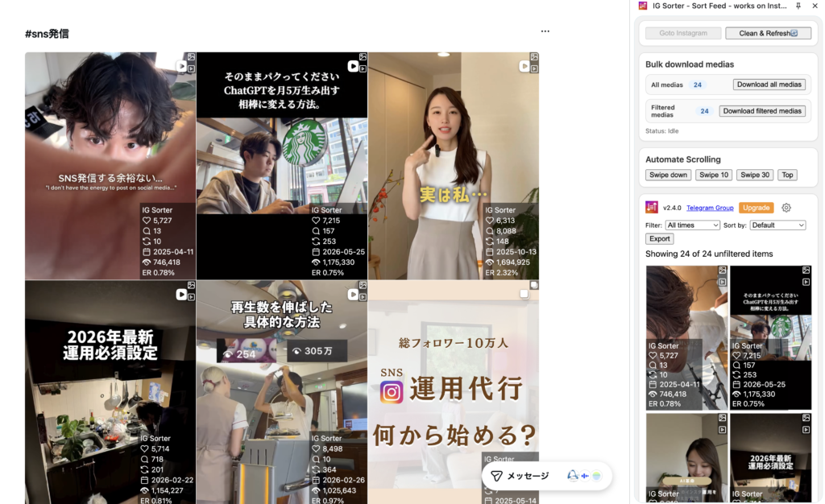Click image icon on sidebar thumbnail with 746,418 views
Screen dimensions: 825x504
pos(723,271)
